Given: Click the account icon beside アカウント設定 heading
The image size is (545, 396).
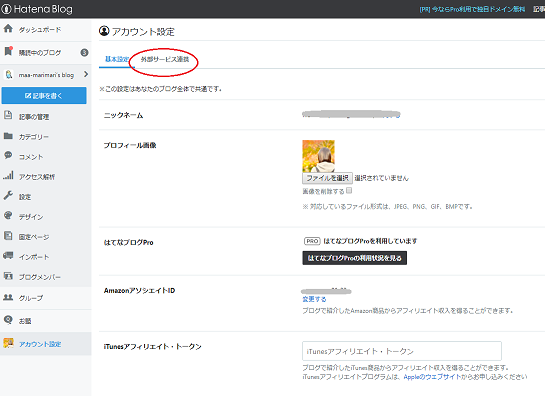Looking at the screenshot, I should pos(104,31).
